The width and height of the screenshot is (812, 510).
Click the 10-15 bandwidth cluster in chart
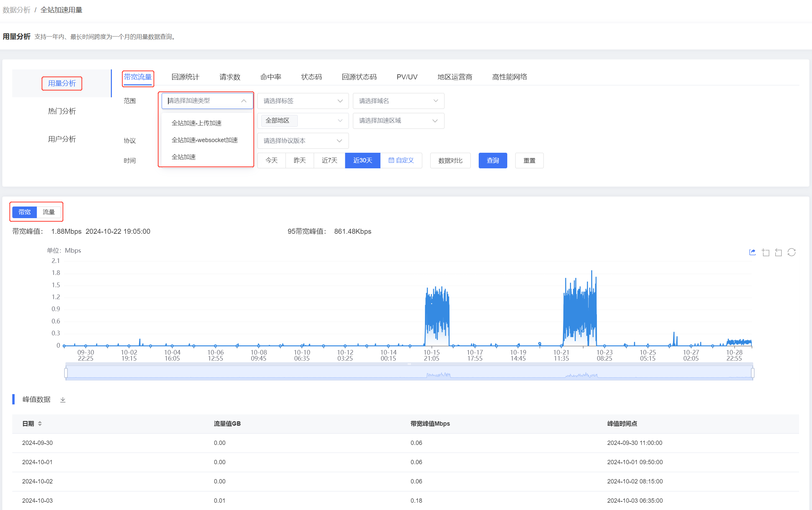click(437, 315)
